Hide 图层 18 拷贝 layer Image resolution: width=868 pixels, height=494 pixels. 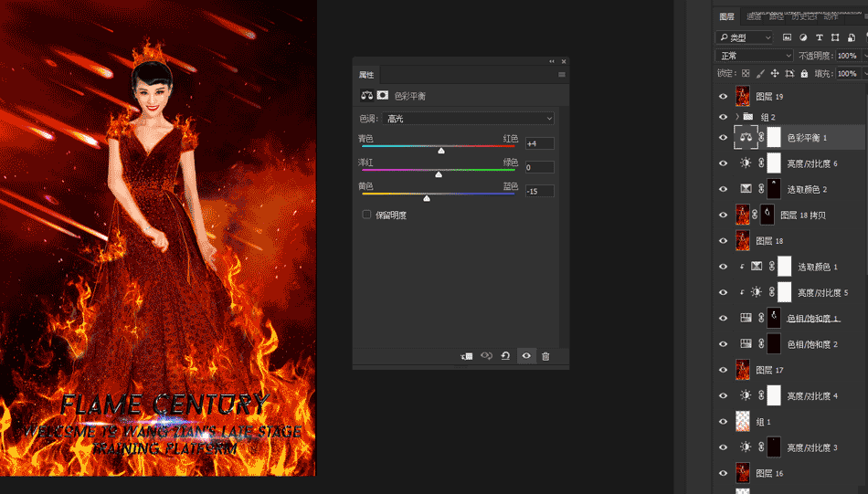click(723, 215)
